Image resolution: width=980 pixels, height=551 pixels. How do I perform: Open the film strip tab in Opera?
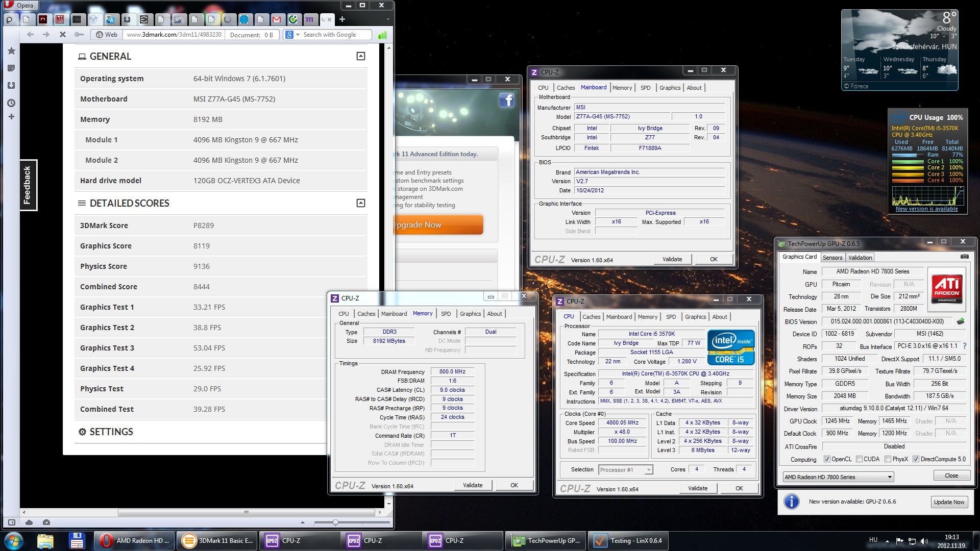coord(77,19)
